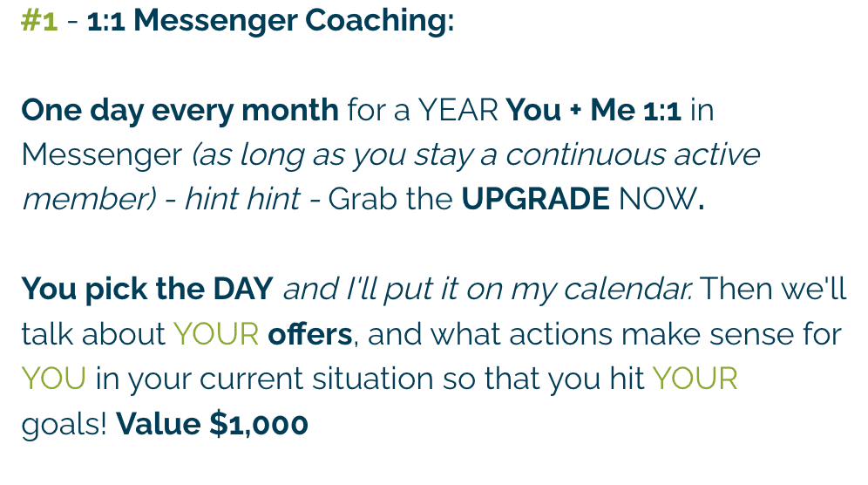868x485 pixels.
Task: Click the green 'YOUR' ending the line
Action: pos(695,379)
